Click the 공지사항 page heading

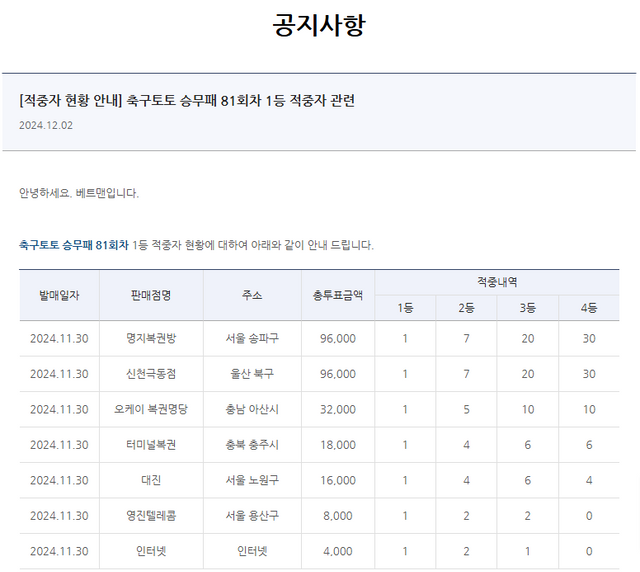pos(319,25)
